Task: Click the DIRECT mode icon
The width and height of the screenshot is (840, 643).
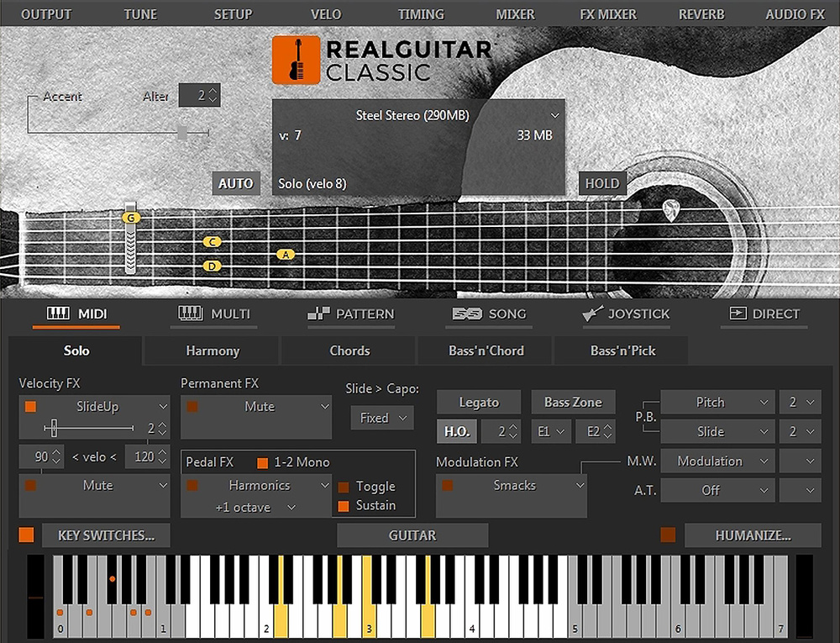Action: (738, 314)
